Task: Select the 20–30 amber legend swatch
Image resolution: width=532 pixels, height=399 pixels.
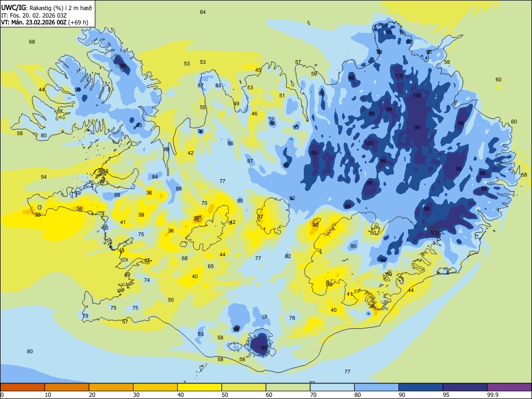Action: pyautogui.click(x=111, y=387)
